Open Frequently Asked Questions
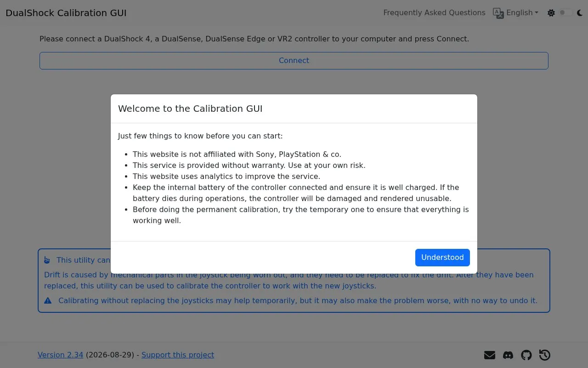The width and height of the screenshot is (588, 368). tap(434, 13)
